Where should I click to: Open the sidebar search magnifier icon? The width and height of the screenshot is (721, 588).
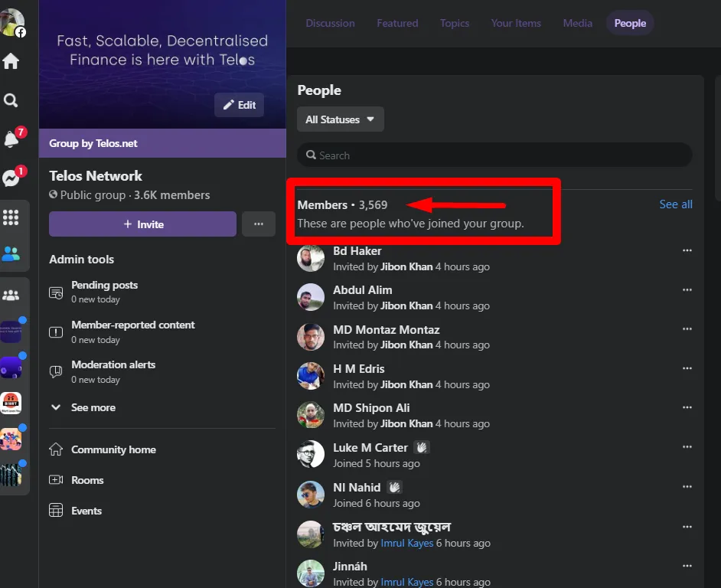tap(11, 100)
